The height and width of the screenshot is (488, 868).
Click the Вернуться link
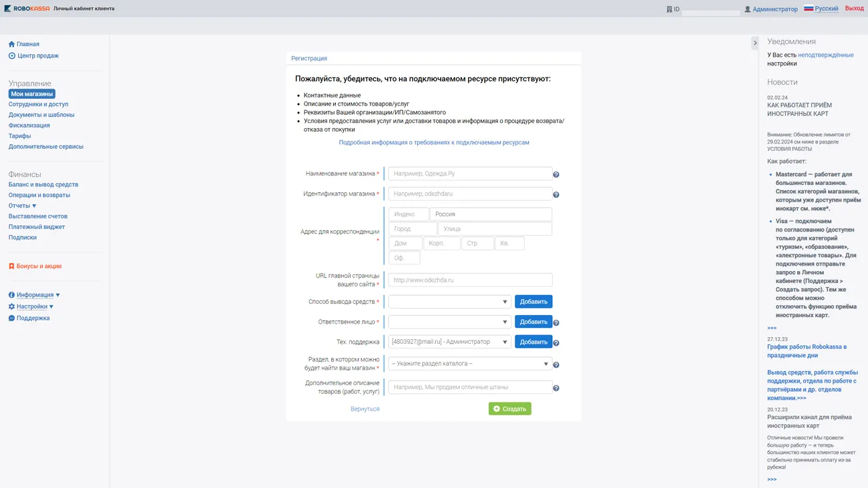pyautogui.click(x=365, y=409)
